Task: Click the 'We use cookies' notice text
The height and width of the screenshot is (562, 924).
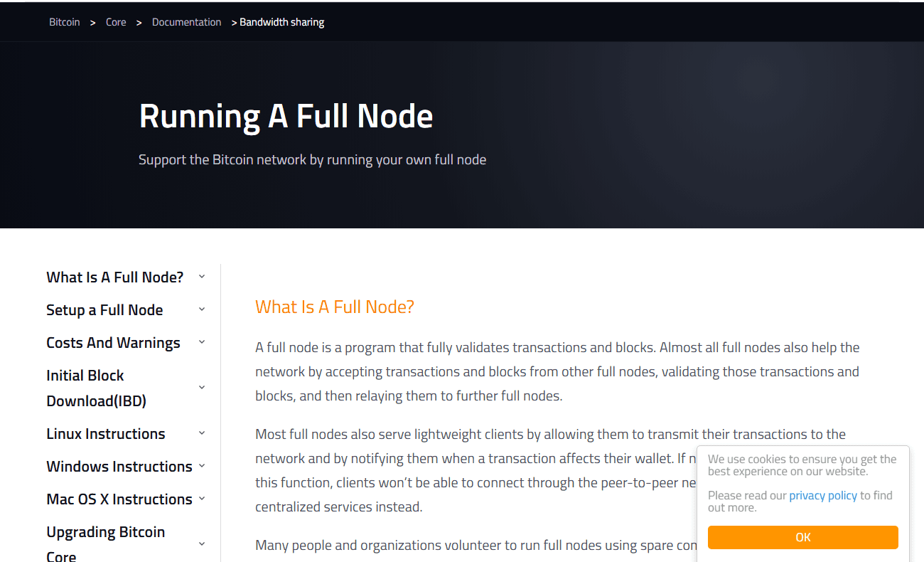Action: click(x=802, y=465)
